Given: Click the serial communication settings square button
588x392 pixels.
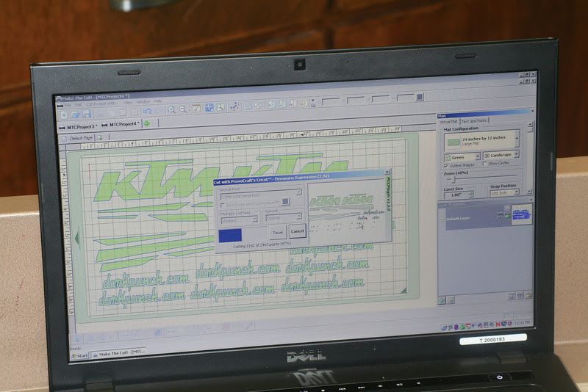Looking at the screenshot, I should coord(285,201).
